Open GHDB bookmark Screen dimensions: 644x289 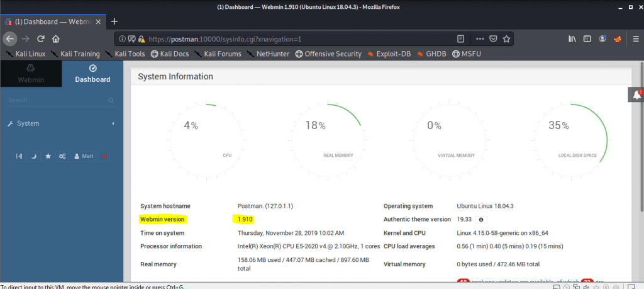click(x=431, y=54)
